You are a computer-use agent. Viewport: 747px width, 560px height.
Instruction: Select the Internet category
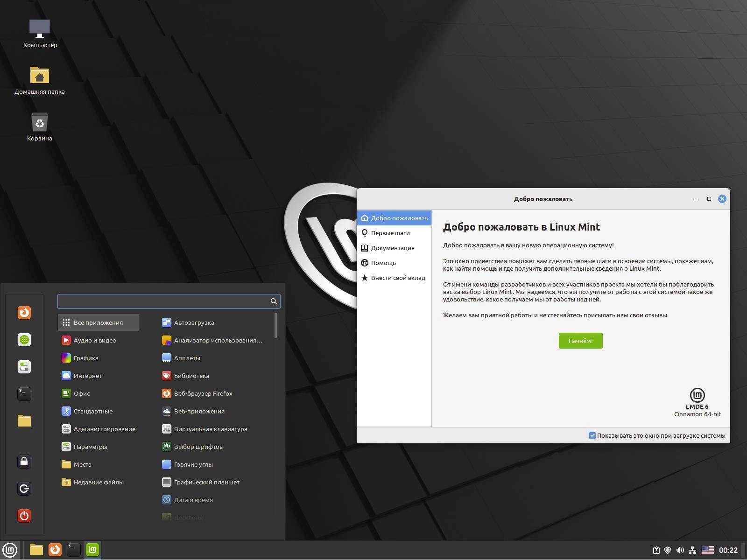coord(98,376)
